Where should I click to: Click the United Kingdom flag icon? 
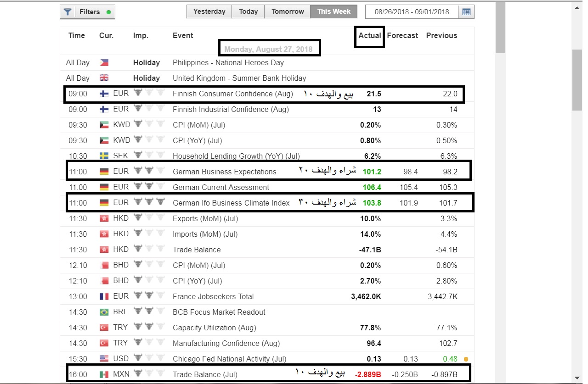click(x=104, y=78)
